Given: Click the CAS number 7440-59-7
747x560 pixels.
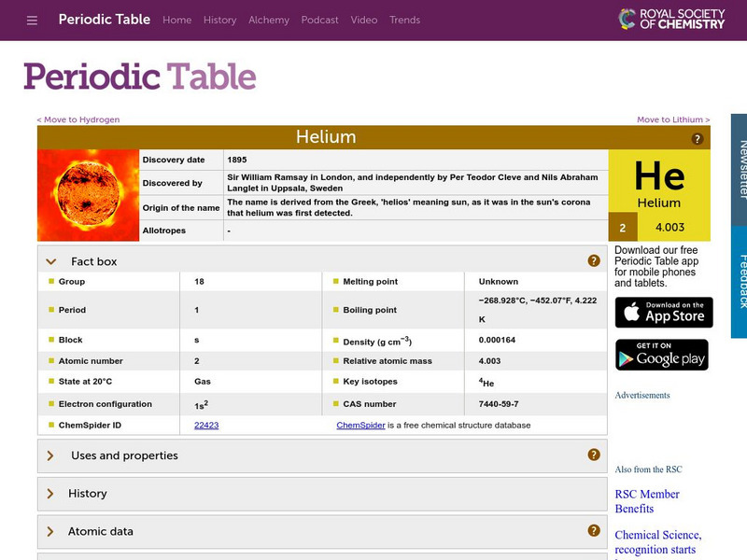Looking at the screenshot, I should [499, 404].
